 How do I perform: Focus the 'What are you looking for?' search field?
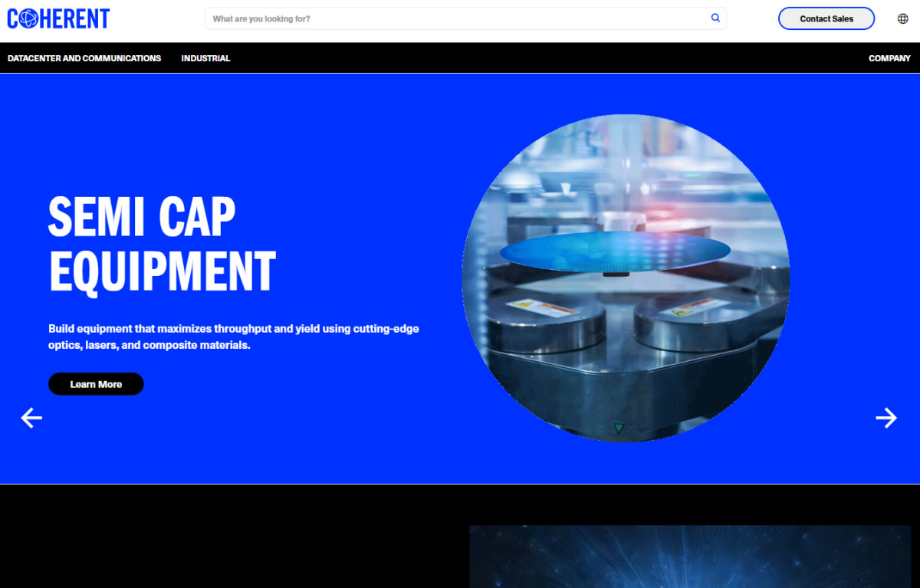click(465, 18)
